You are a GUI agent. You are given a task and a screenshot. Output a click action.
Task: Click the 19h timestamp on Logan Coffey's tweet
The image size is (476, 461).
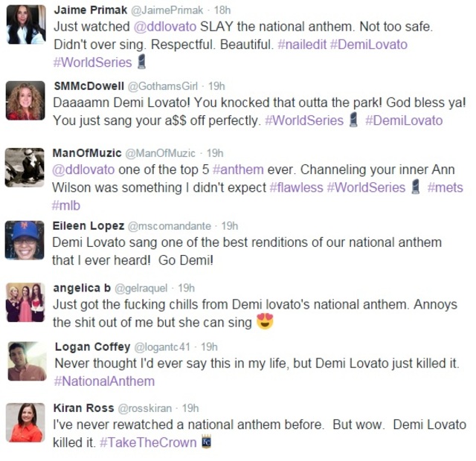pyautogui.click(x=209, y=346)
